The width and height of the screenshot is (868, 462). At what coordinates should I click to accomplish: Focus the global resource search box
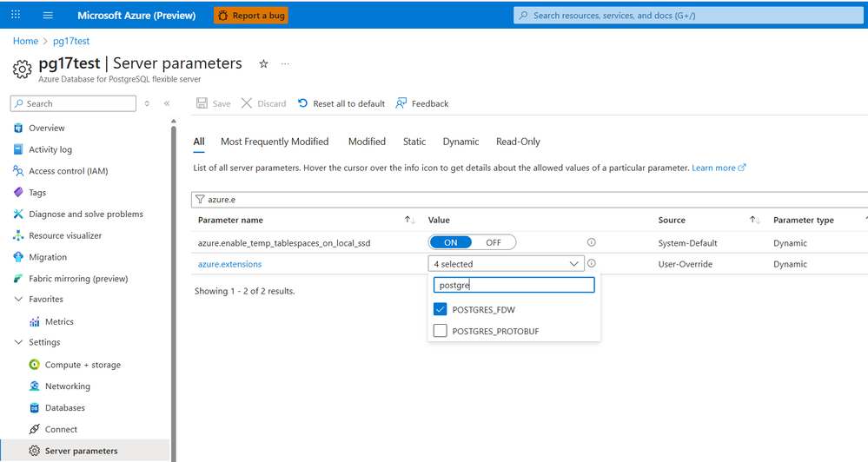click(689, 16)
